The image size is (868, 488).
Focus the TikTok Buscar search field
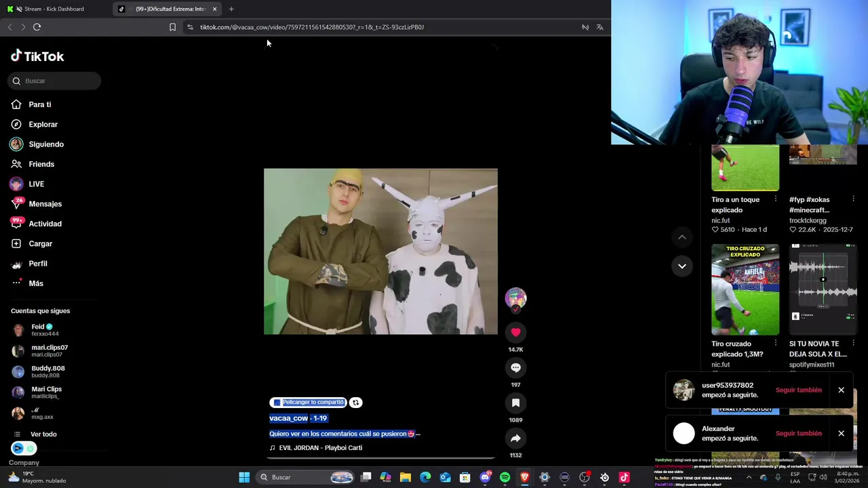[x=54, y=81]
